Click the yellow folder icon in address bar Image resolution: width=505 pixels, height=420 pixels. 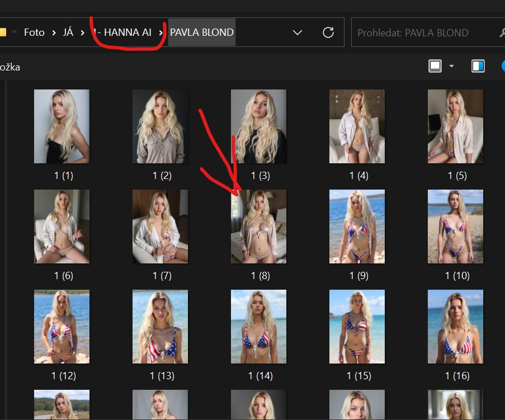3,32
